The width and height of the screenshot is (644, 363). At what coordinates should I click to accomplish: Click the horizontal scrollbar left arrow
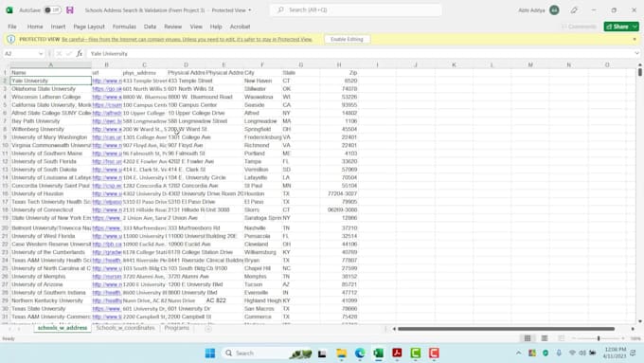(x=394, y=329)
